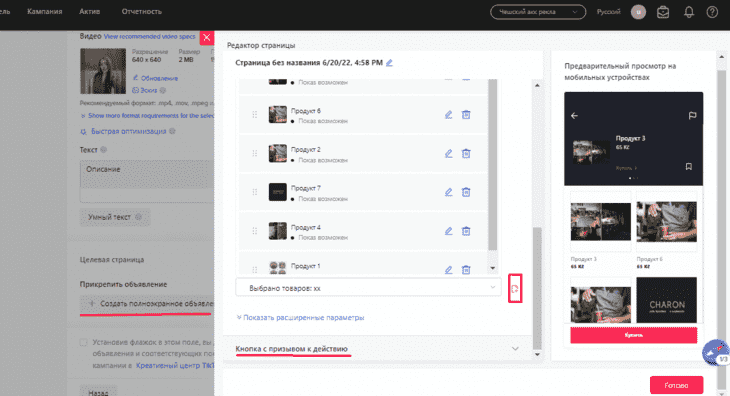Image resolution: width=730 pixels, height=396 pixels.
Task: Edit Продукт 6 with pencil icon
Action: click(448, 114)
